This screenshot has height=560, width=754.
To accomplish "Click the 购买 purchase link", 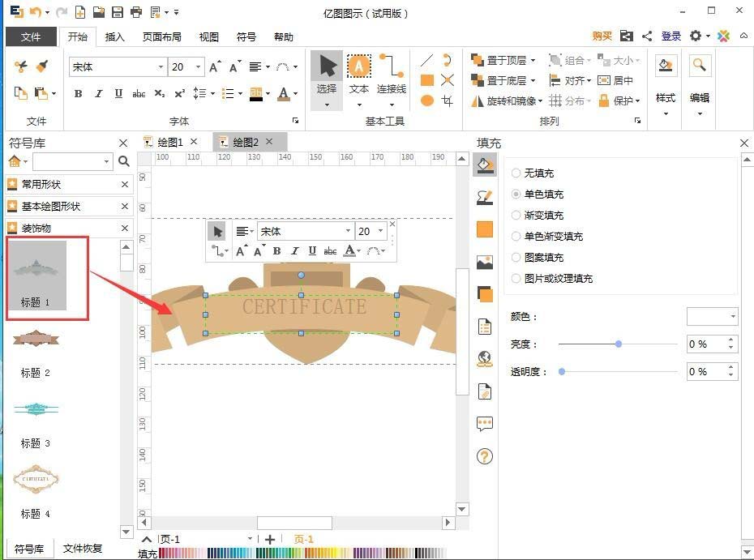I will click(602, 36).
